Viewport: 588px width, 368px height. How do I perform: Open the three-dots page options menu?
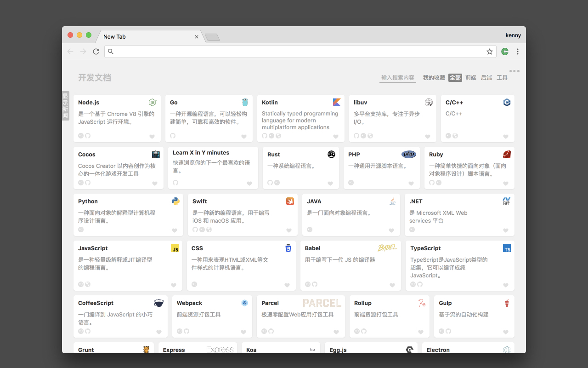click(514, 71)
